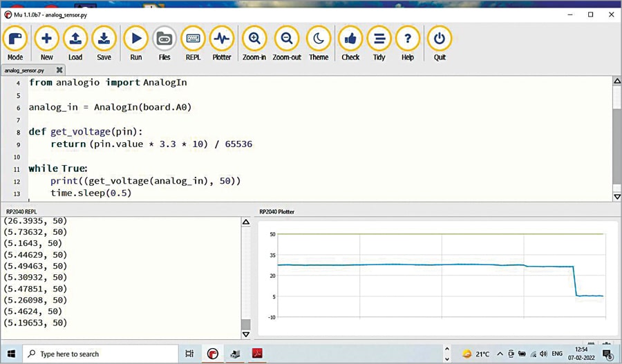Create a new file with the New button
Screen dimensions: 622x364
pyautogui.click(x=46, y=40)
